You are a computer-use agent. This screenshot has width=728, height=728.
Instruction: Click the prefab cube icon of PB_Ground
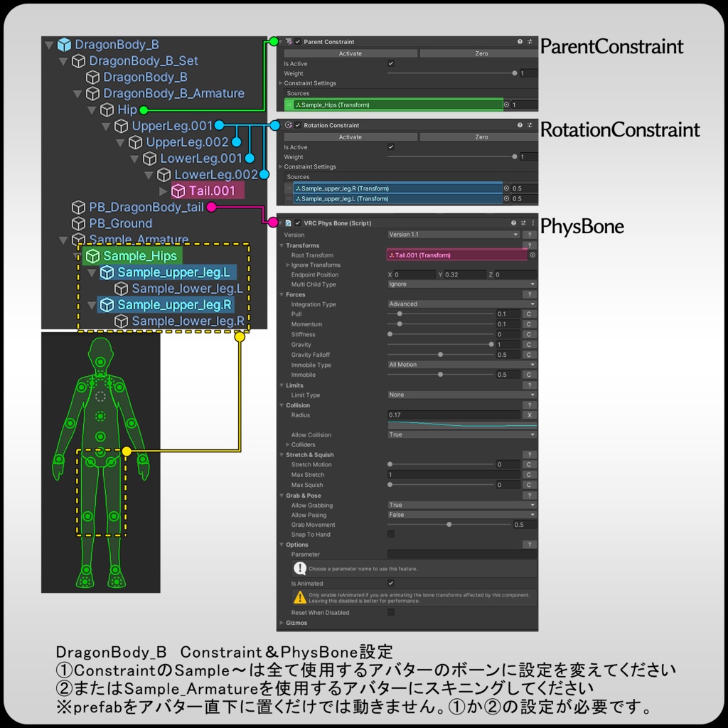coord(78,221)
